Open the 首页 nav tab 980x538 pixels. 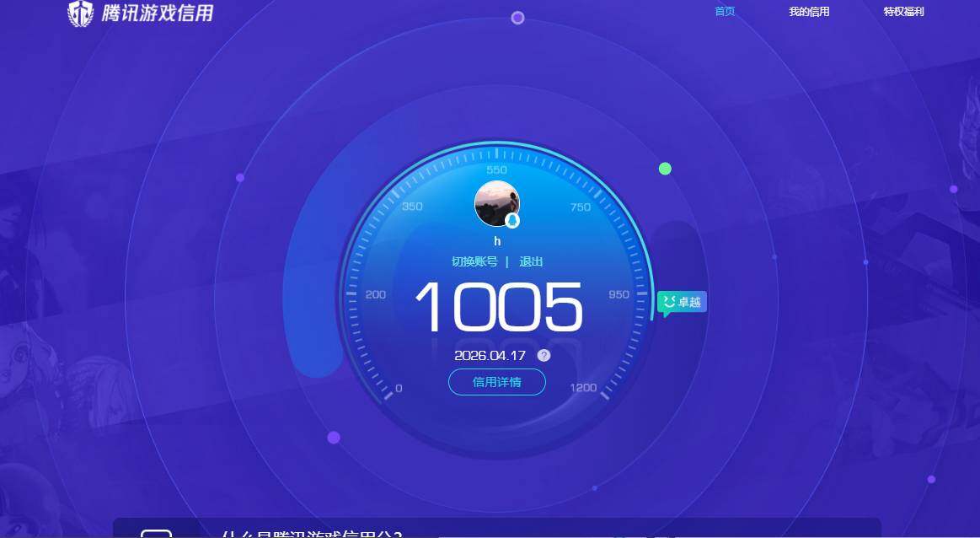pyautogui.click(x=725, y=11)
